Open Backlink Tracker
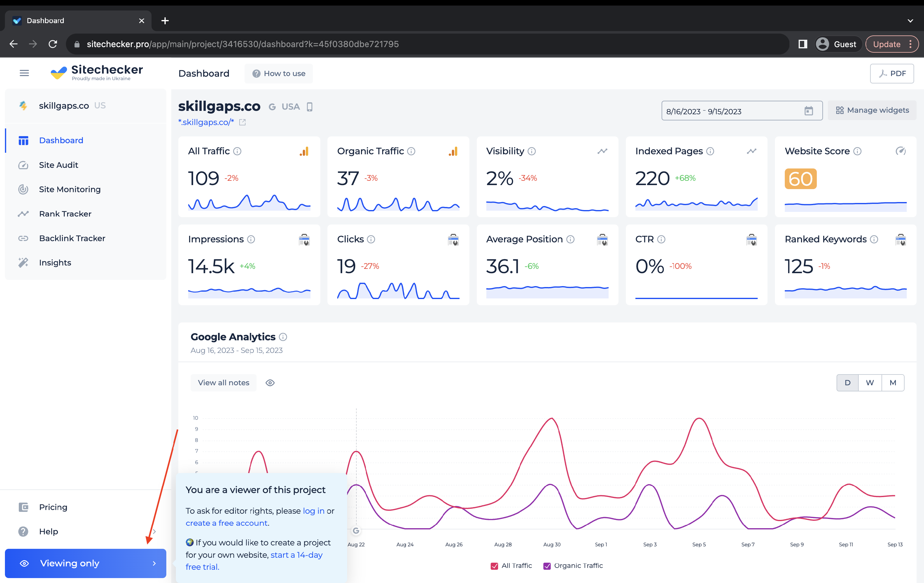This screenshot has width=924, height=583. (86, 238)
